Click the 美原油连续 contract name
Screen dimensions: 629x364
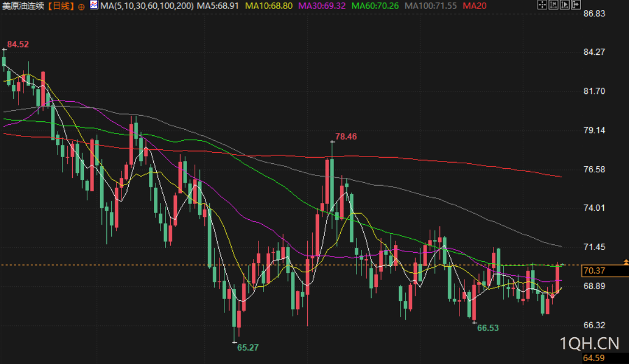[x=23, y=6]
